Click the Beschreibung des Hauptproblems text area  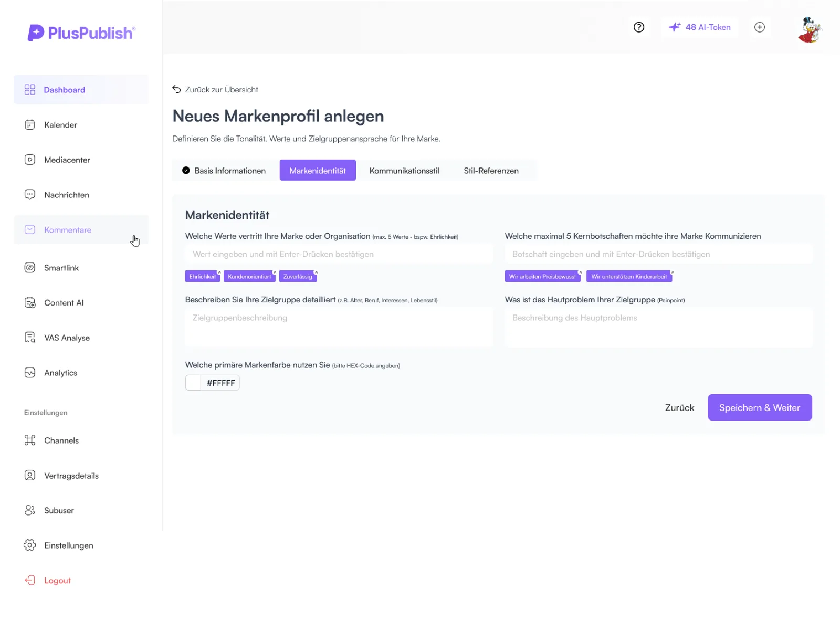[x=658, y=327]
